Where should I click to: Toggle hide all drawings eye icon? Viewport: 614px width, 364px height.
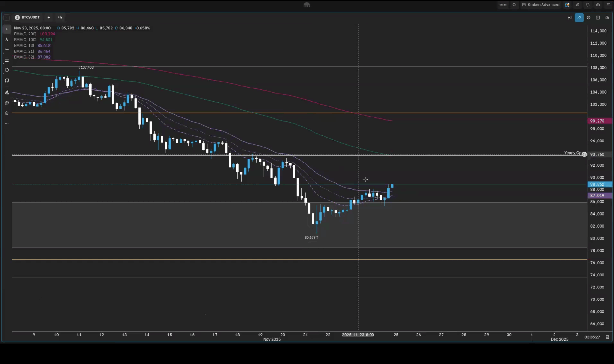coord(7,103)
